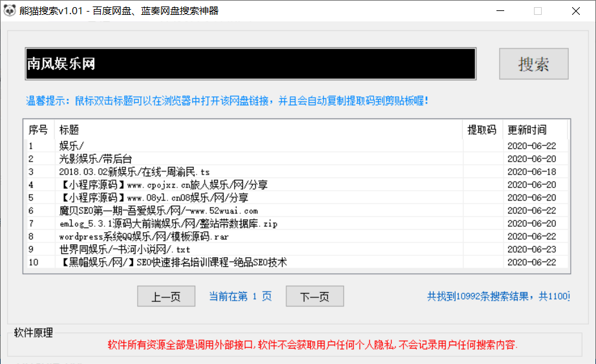The height and width of the screenshot is (364, 596).
Task: Close the 熊猫搜索 window
Action: point(576,10)
